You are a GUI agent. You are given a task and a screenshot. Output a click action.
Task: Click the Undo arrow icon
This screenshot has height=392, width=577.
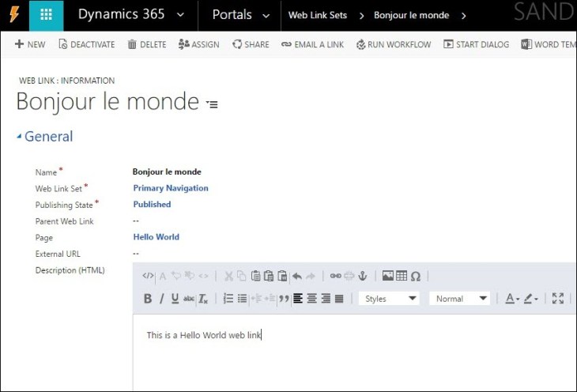[297, 276]
